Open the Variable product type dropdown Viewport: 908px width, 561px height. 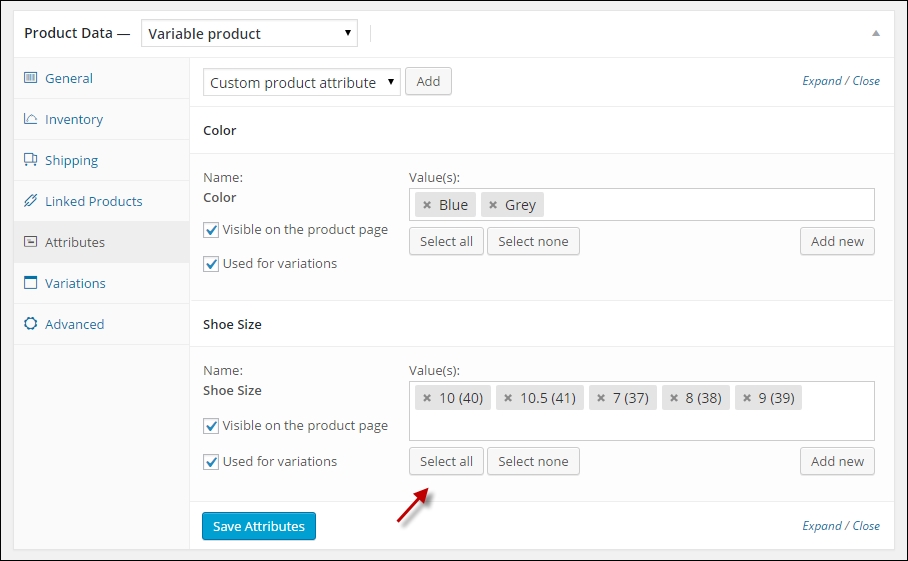(x=250, y=34)
